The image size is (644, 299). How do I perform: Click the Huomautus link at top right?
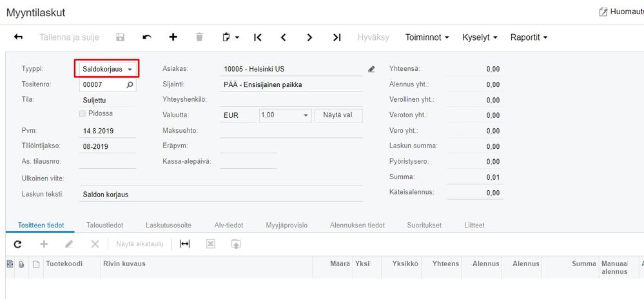coord(621,12)
